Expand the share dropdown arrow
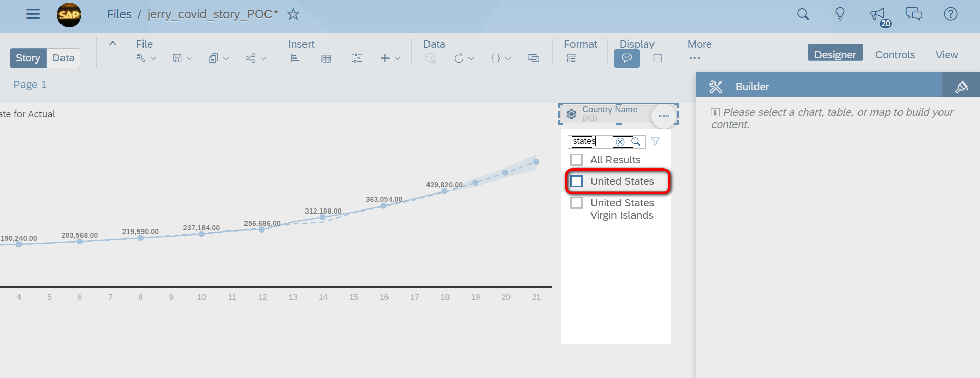The image size is (980, 378). [263, 58]
